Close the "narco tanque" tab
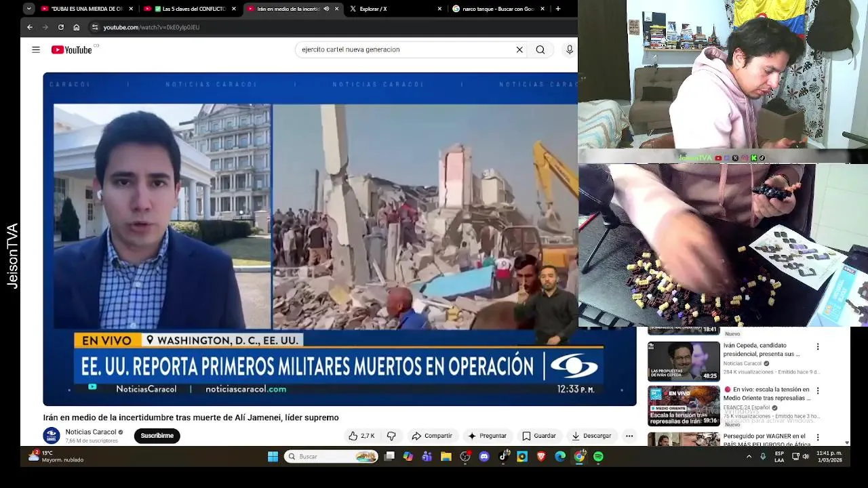The height and width of the screenshot is (488, 868). [542, 9]
